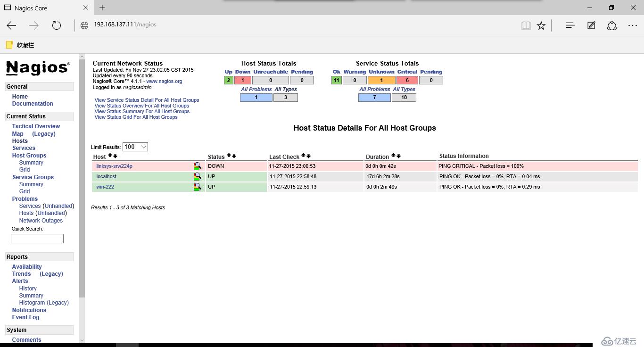Click the Nagios logo
This screenshot has width=644, height=347.
[x=38, y=68]
